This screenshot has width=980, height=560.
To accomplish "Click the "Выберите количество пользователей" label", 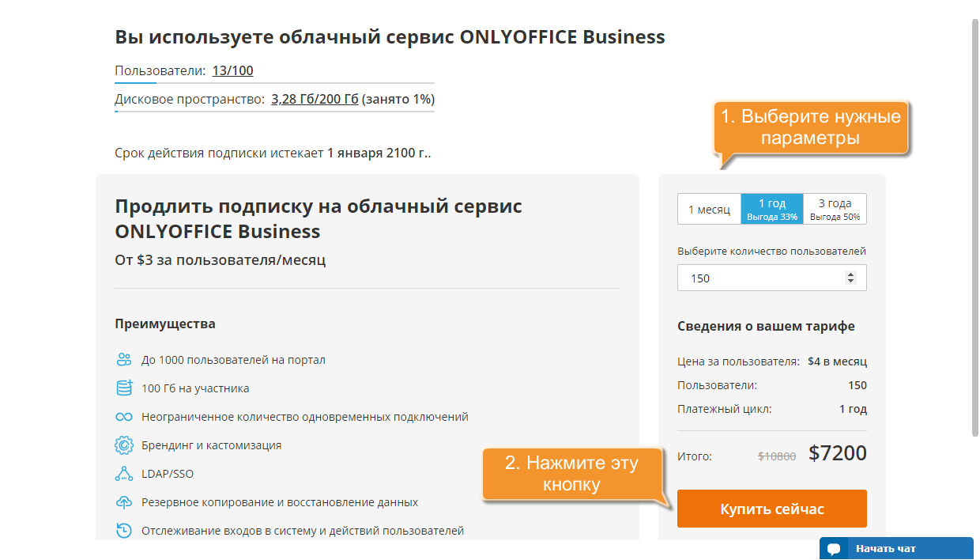I will (x=771, y=251).
